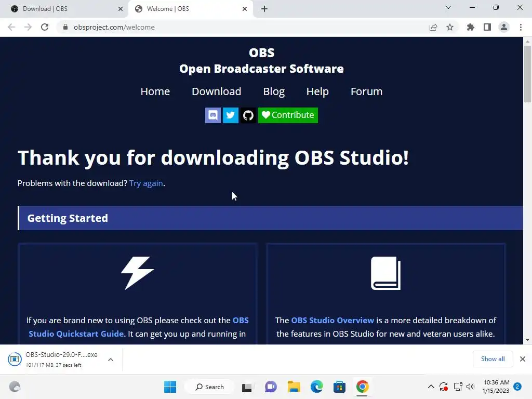The height and width of the screenshot is (399, 532).
Task: Click Show all downloads
Action: [493, 359]
